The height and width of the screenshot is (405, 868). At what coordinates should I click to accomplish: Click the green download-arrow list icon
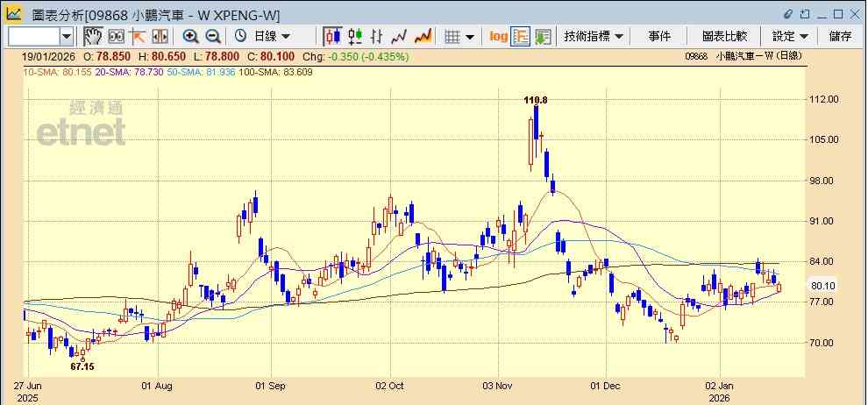point(543,37)
